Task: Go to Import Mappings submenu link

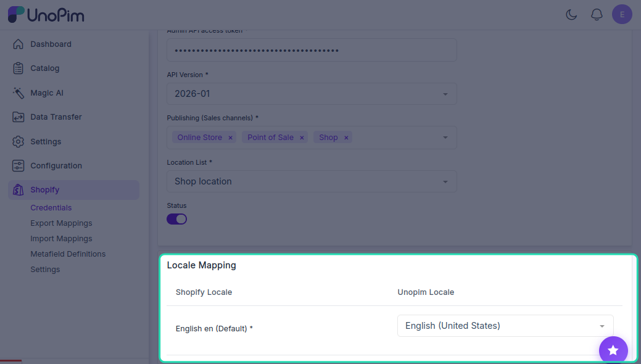Action: [x=61, y=238]
